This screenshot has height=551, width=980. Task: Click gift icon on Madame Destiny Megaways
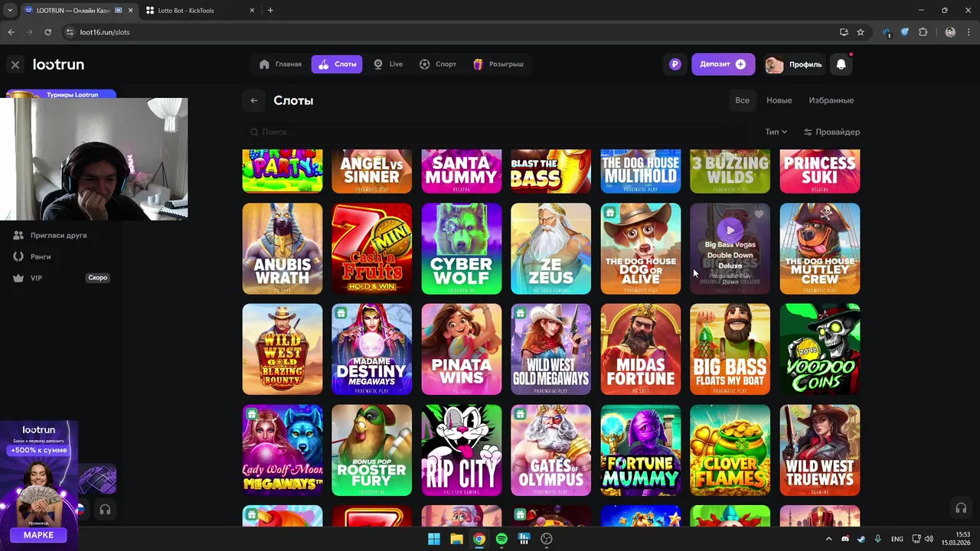point(341,313)
